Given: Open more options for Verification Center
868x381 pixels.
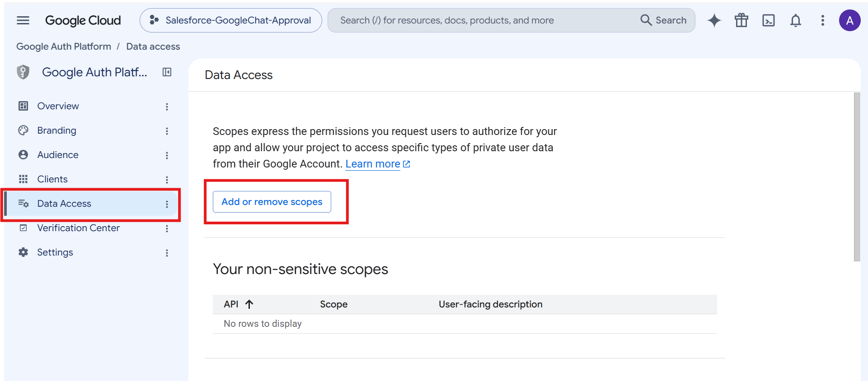Looking at the screenshot, I should pos(167,228).
